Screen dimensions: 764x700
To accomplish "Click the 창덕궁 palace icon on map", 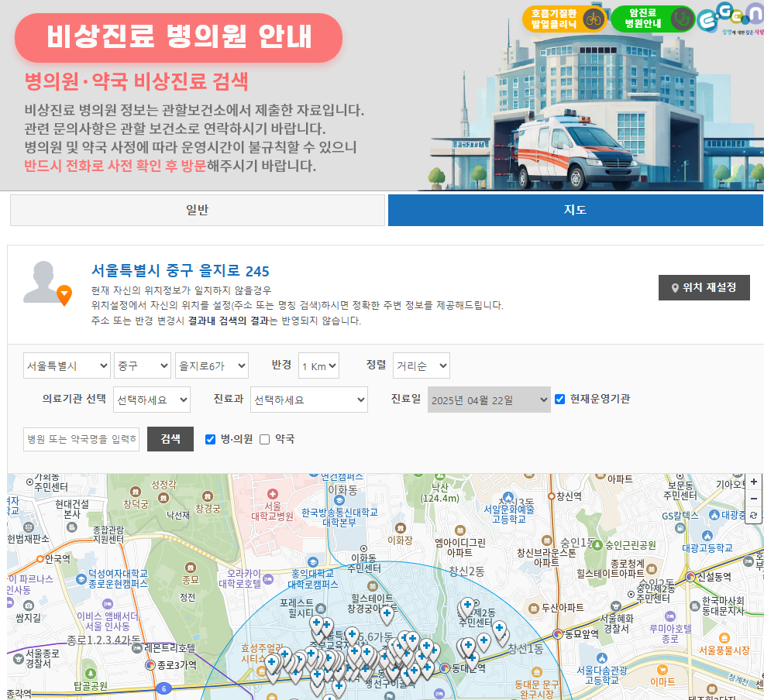I will (x=136, y=492).
